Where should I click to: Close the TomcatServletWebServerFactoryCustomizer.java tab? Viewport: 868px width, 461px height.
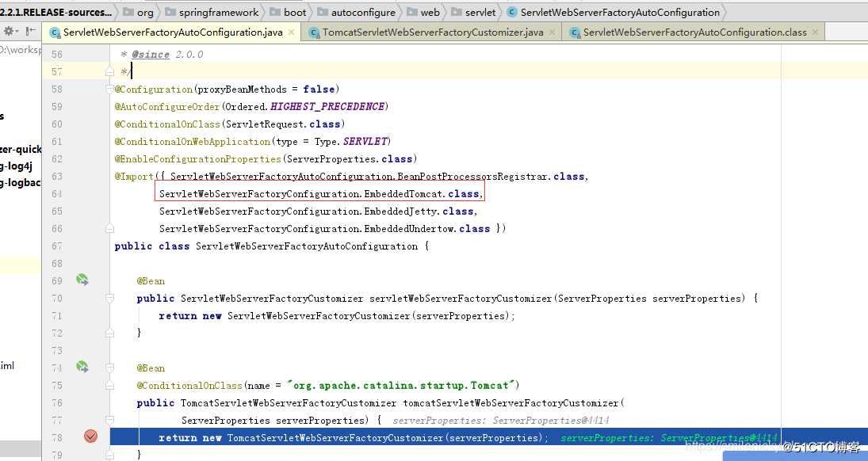pos(553,33)
